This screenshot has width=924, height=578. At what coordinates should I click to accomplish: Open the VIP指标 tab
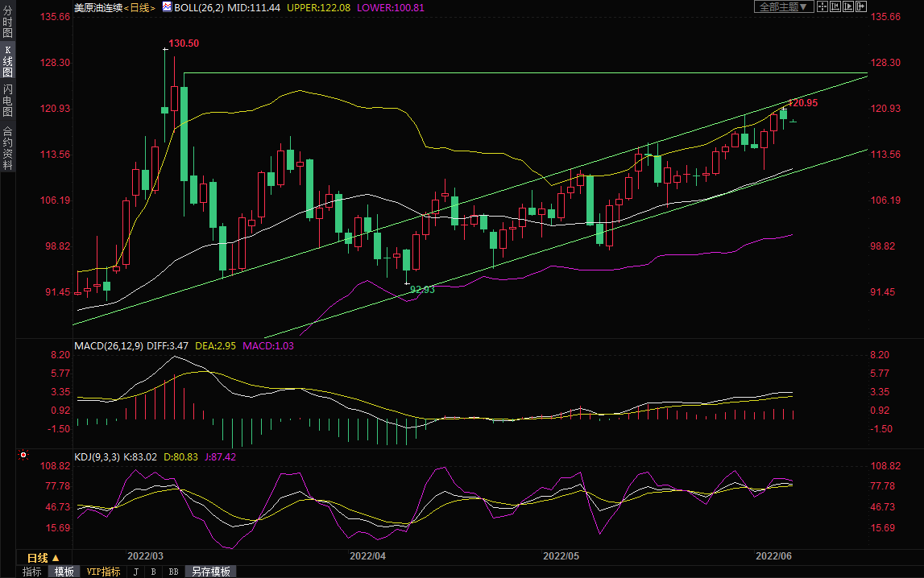(103, 572)
